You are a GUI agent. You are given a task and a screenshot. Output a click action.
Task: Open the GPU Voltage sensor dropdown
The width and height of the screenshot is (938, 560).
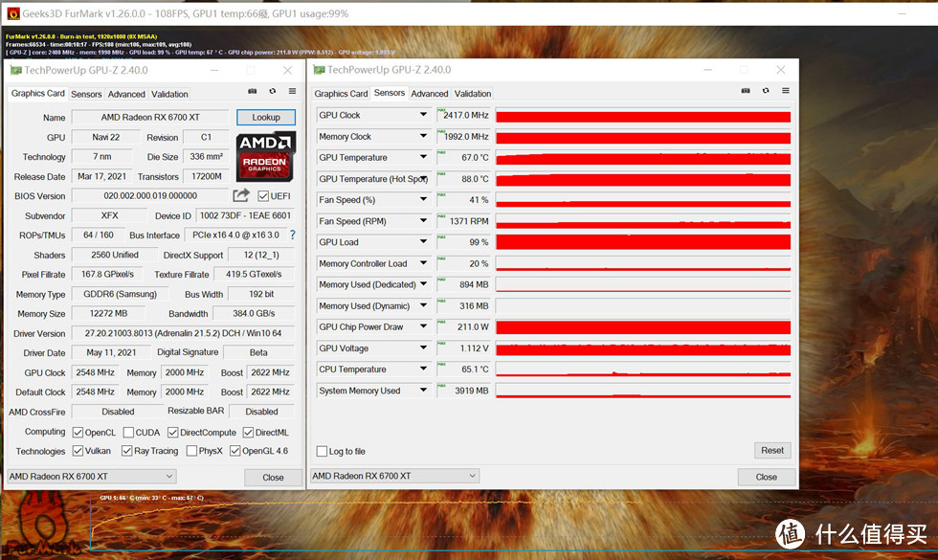[x=423, y=347]
